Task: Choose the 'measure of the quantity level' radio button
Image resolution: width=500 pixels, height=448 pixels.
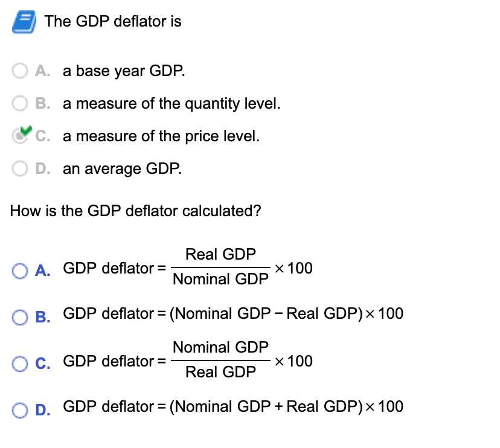Action: click(20, 103)
